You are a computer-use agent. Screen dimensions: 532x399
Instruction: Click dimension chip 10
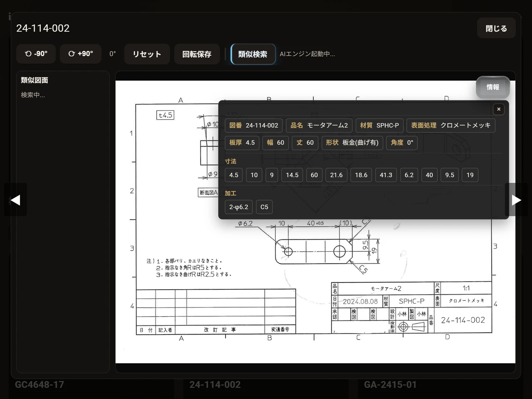[x=254, y=175]
